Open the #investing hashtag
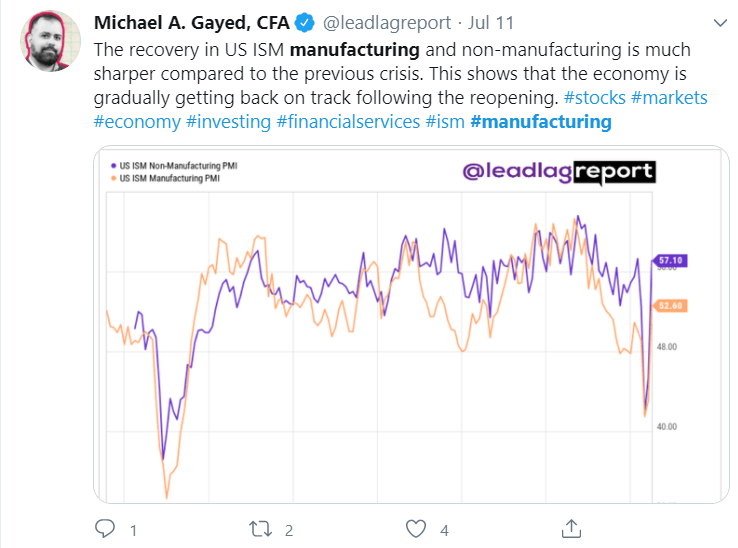 coord(227,122)
